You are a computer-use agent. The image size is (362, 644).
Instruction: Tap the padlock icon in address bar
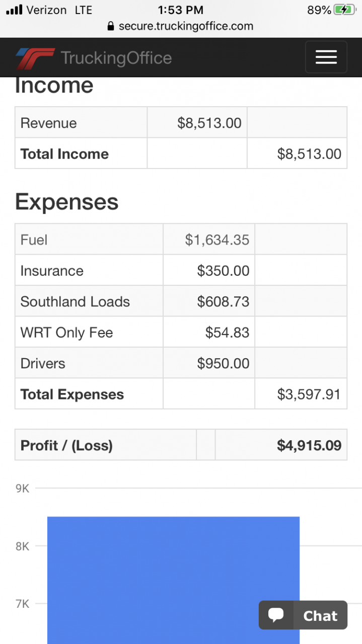(111, 26)
